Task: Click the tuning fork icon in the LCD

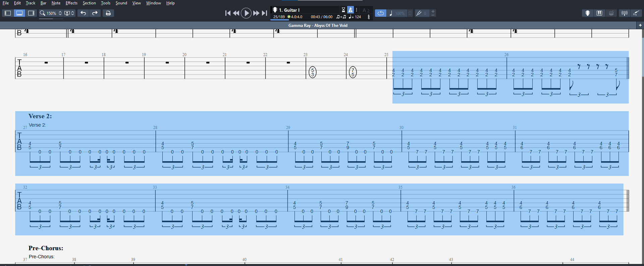Action: pos(369,17)
